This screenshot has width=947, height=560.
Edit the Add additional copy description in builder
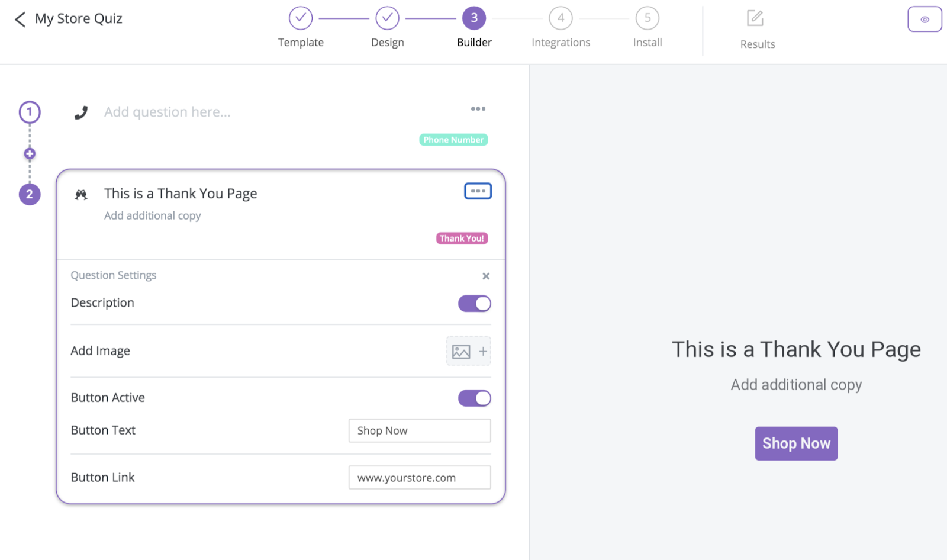[x=153, y=215]
